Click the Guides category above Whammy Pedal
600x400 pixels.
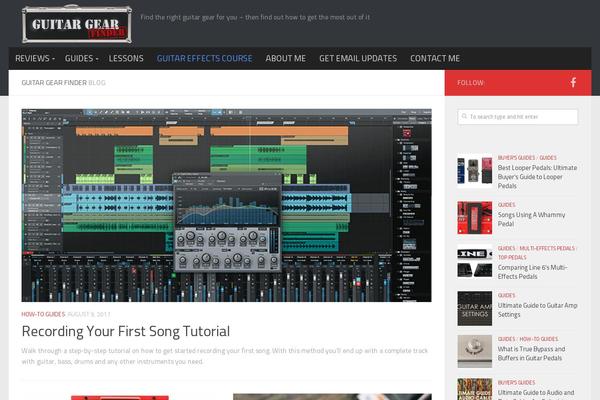pyautogui.click(x=506, y=205)
